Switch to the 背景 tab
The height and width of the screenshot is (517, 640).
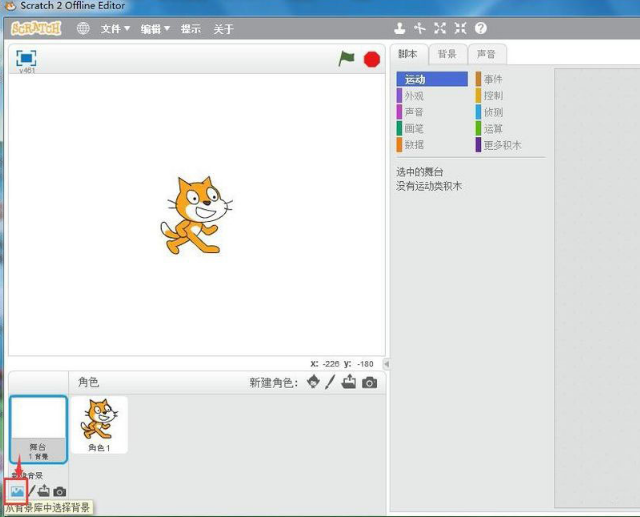(x=447, y=54)
